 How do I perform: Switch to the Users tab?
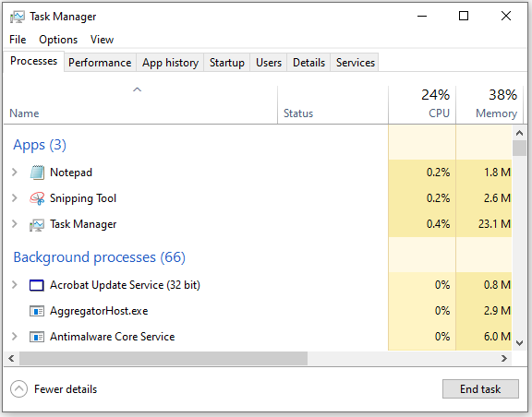(269, 63)
